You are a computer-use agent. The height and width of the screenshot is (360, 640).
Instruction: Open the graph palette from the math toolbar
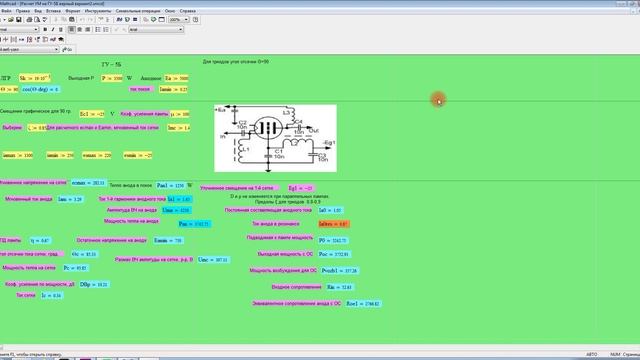pyautogui.click(x=6, y=39)
